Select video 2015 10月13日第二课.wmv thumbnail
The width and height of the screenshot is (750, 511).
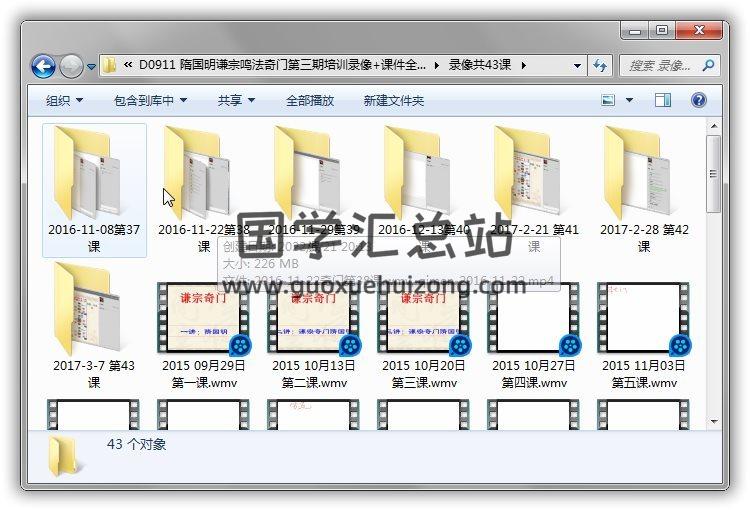[x=314, y=318]
